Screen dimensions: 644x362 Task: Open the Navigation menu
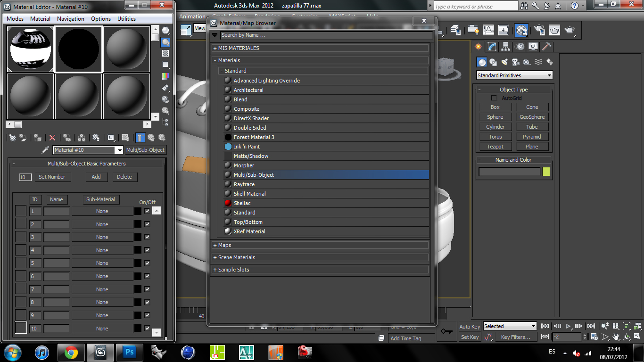(x=71, y=19)
